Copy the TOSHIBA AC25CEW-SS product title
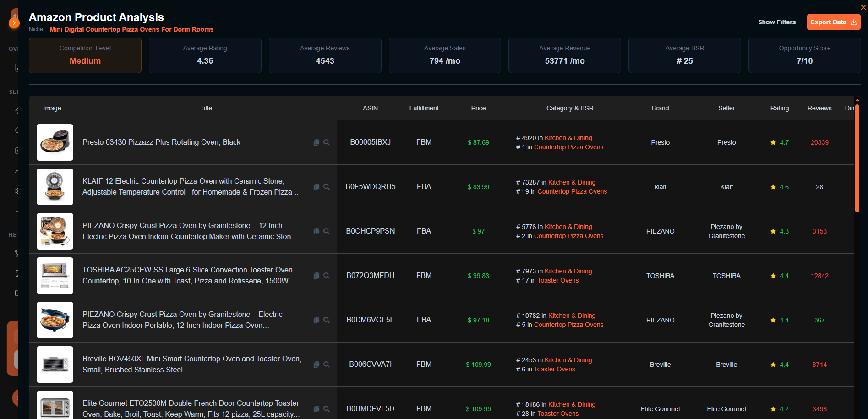The height and width of the screenshot is (419, 868). coord(317,276)
